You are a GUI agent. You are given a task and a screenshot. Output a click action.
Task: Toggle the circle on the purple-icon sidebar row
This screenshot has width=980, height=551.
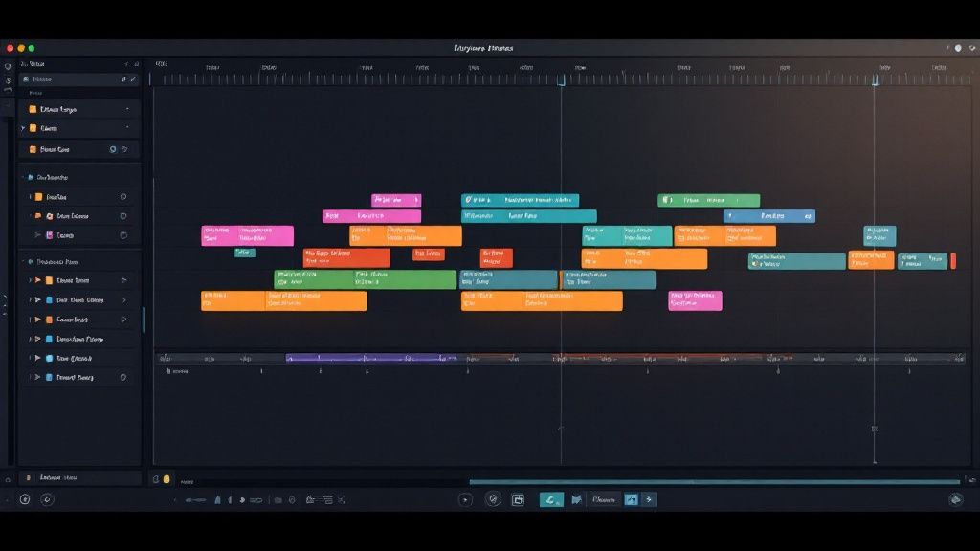[123, 235]
